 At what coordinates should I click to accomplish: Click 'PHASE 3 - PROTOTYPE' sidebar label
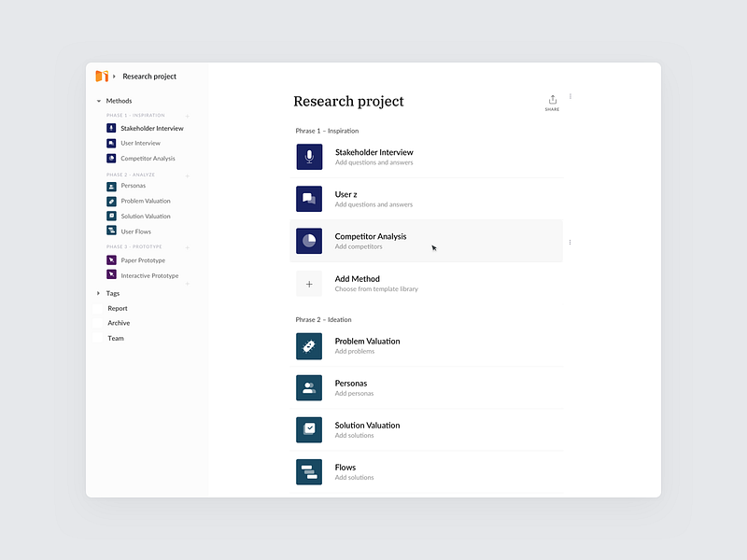point(134,246)
